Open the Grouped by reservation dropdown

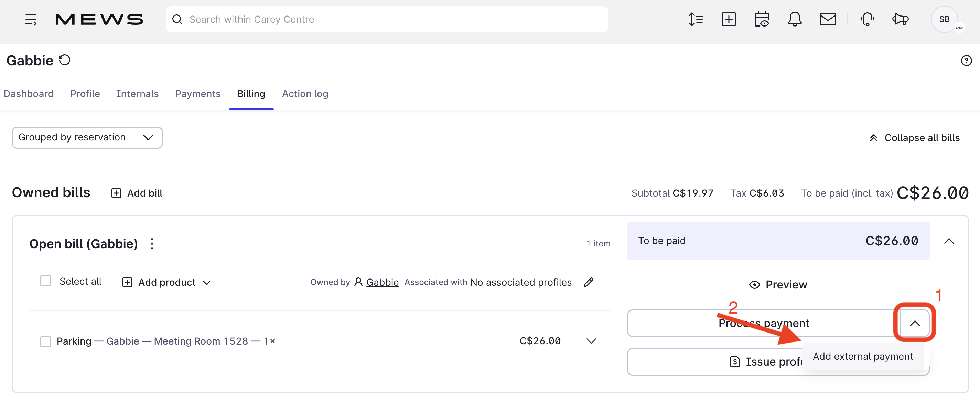coord(87,137)
